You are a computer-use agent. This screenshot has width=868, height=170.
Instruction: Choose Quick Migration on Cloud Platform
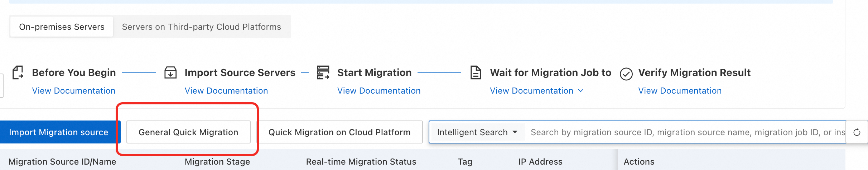coord(339,132)
